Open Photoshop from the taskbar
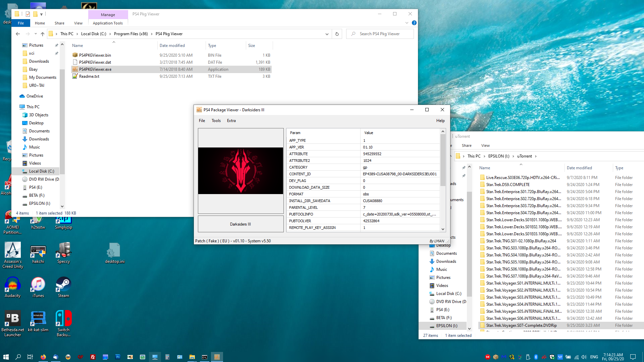This screenshot has width=644, height=362. tap(118, 357)
